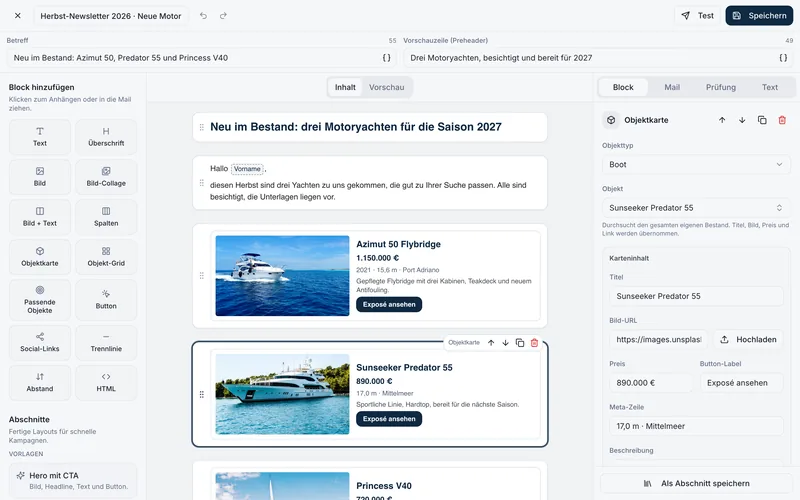This screenshot has width=800, height=500.
Task: Add a Text block
Action: 40,137
